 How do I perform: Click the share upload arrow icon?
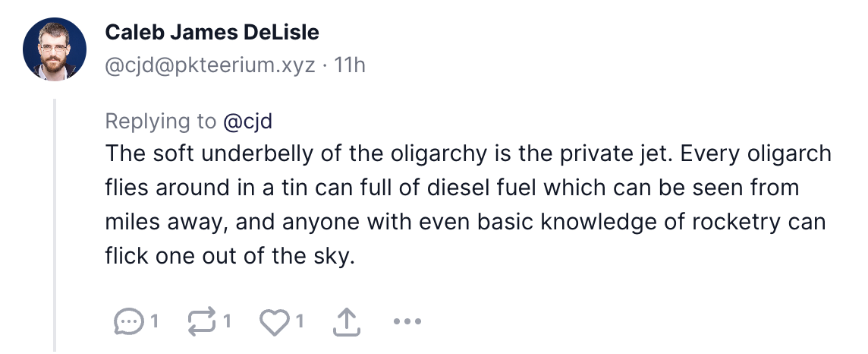point(346,322)
